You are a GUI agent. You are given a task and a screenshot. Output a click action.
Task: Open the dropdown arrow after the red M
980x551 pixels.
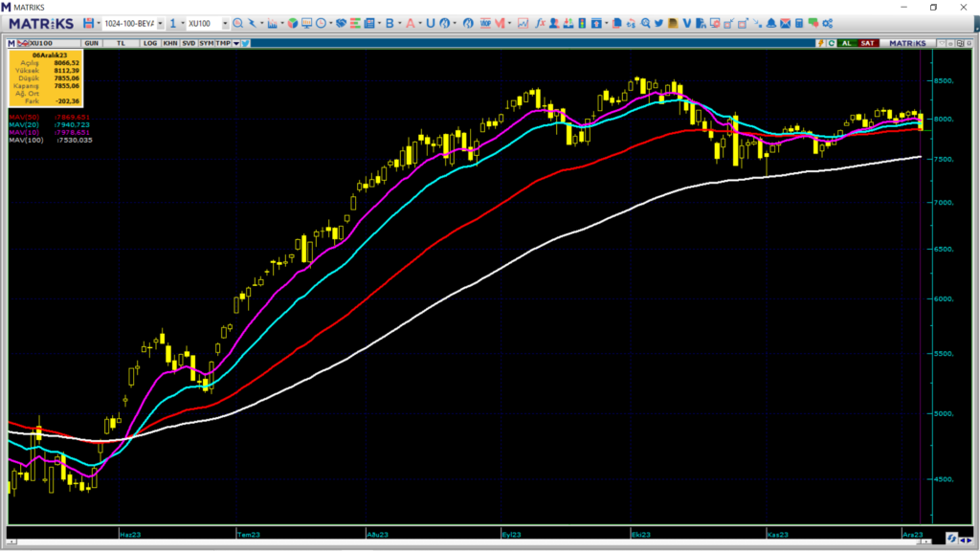(509, 23)
